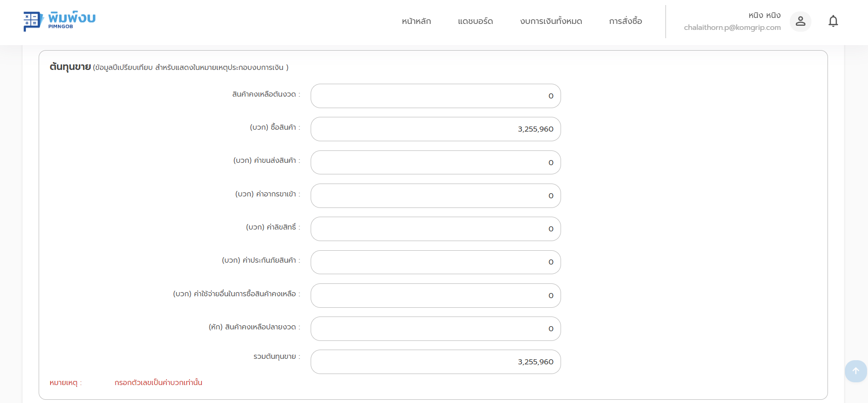The image size is (868, 403).
Task: Open the notifications bell icon
Action: click(x=833, y=21)
